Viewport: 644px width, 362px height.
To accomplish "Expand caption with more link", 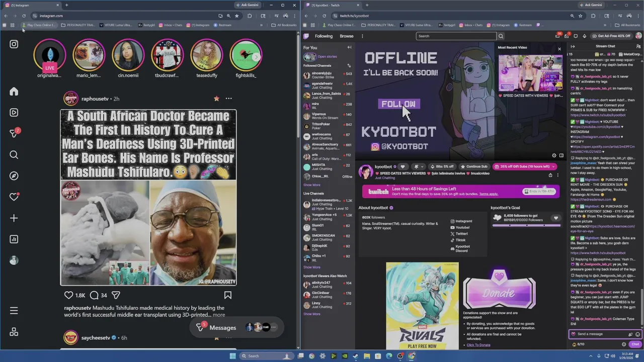I will tap(219, 315).
